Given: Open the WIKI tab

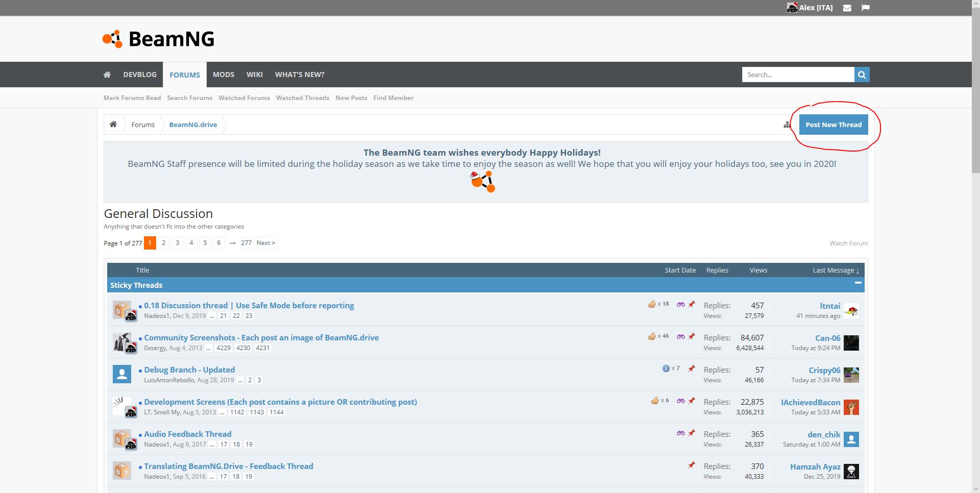Looking at the screenshot, I should tap(255, 75).
